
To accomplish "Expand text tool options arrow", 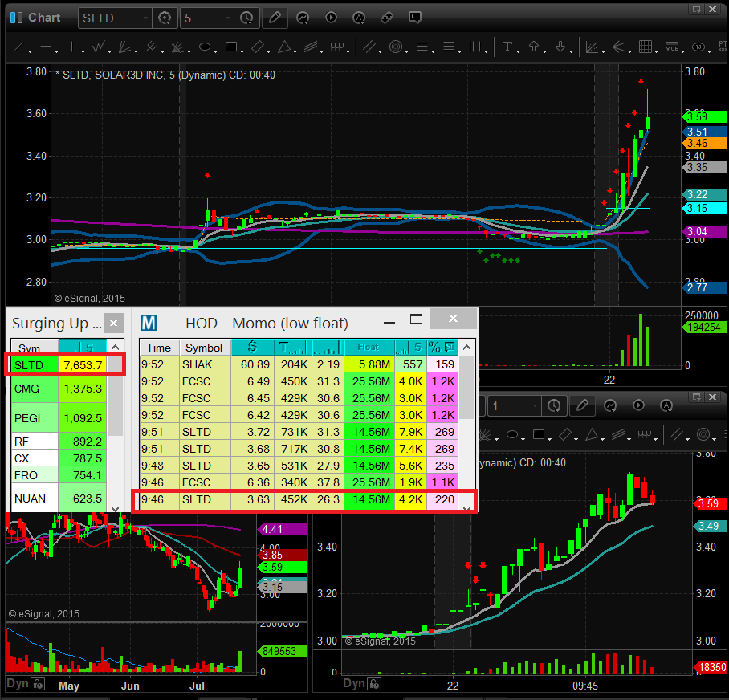I will coord(519,51).
